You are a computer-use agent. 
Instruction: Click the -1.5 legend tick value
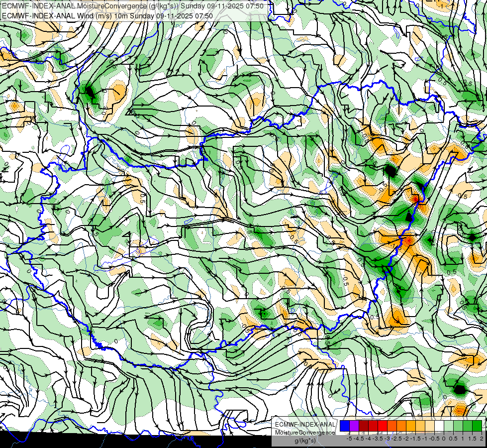click(x=415, y=439)
